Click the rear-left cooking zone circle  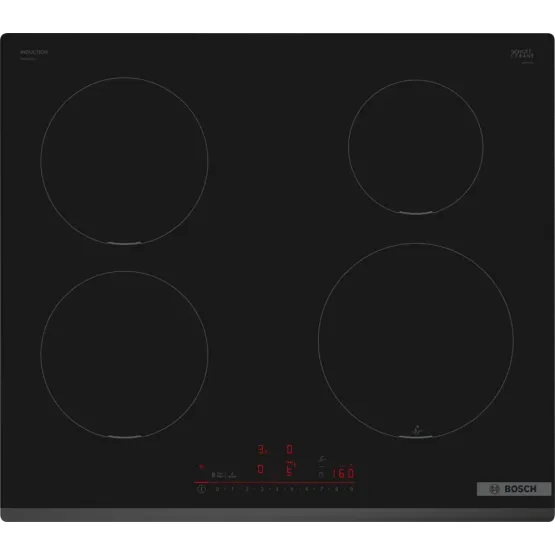(x=124, y=161)
